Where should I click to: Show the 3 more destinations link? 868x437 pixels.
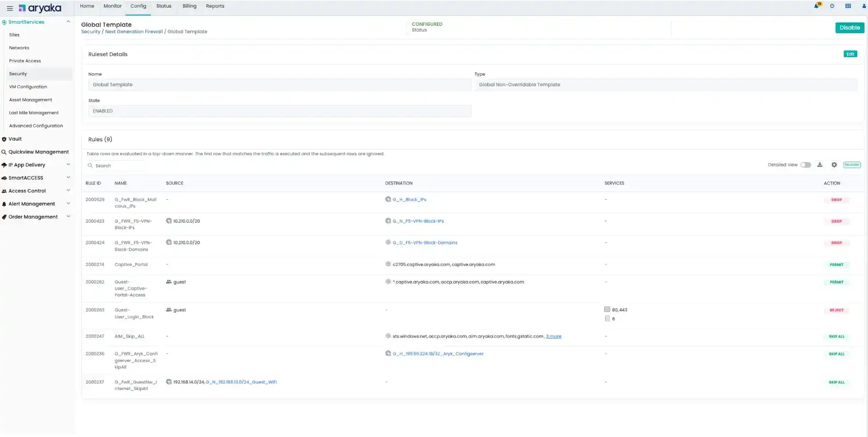554,336
